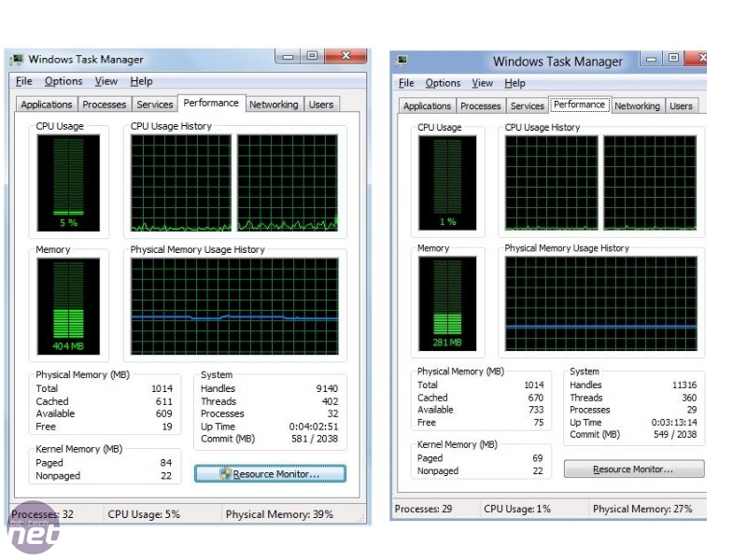Maximize the right Task Manager window
Screen dimensions: 747x560
673,59
